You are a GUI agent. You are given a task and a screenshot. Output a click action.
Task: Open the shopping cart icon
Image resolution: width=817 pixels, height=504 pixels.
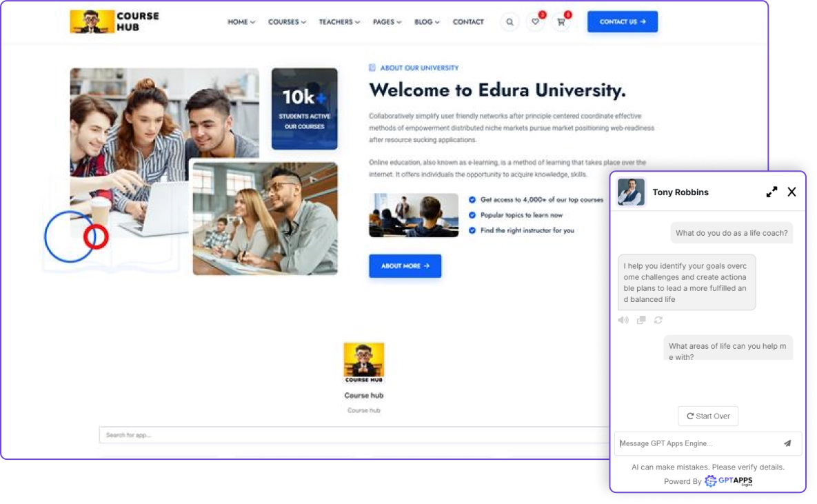coord(561,22)
